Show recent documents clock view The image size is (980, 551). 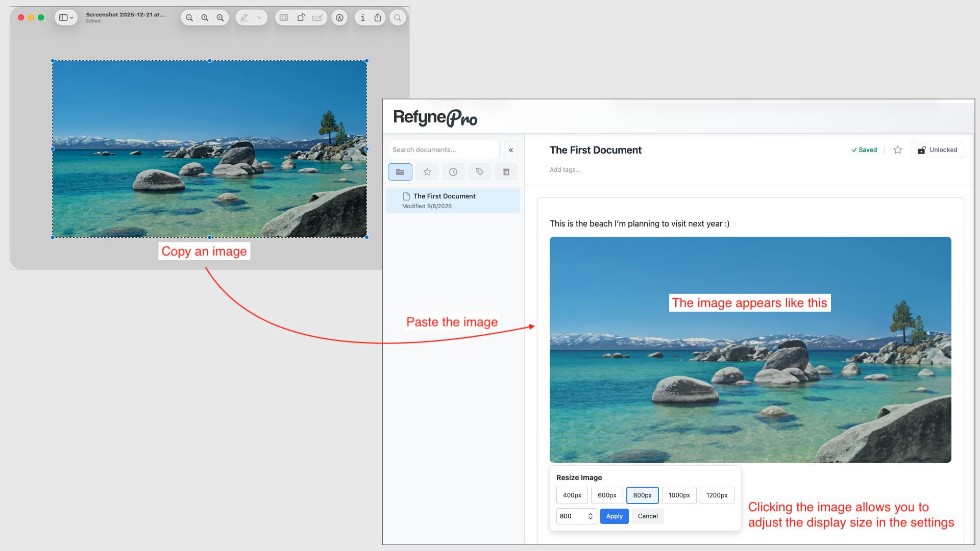point(453,172)
